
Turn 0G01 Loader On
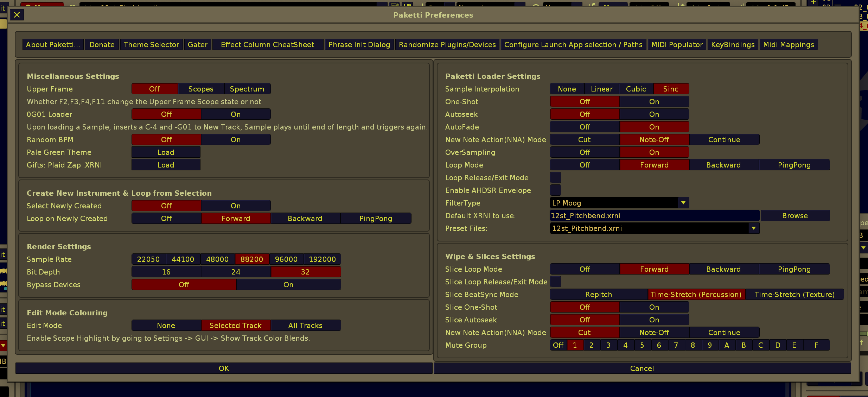point(236,114)
